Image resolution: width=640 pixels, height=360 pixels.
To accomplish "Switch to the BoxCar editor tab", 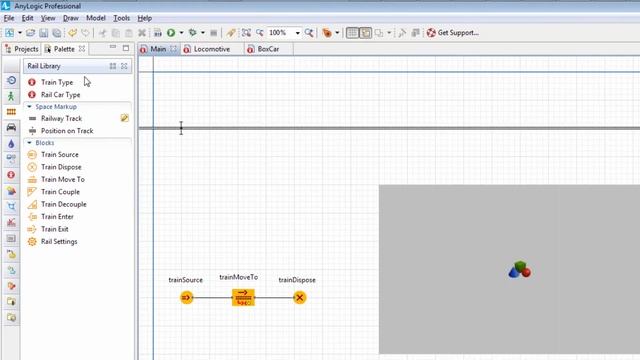I will (x=268, y=49).
